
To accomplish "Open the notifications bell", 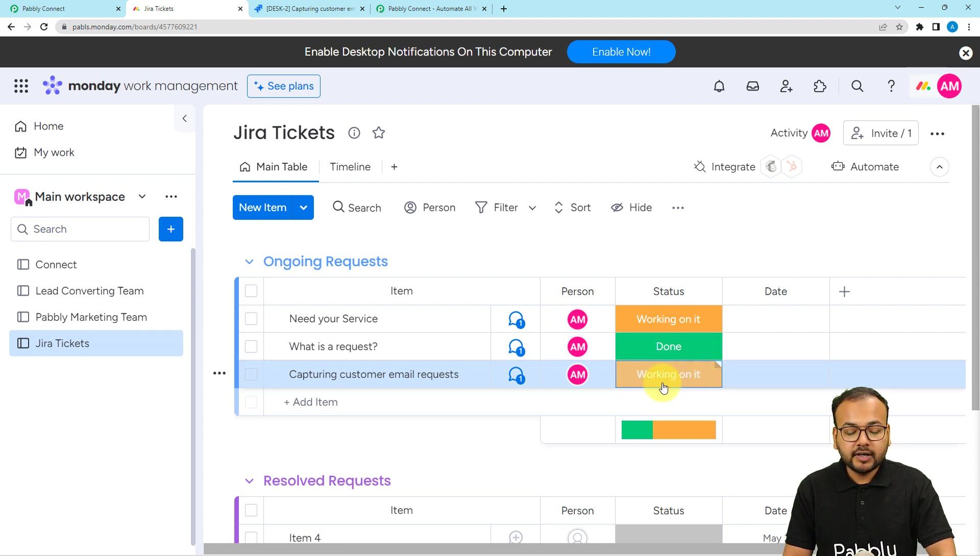I will (x=719, y=86).
